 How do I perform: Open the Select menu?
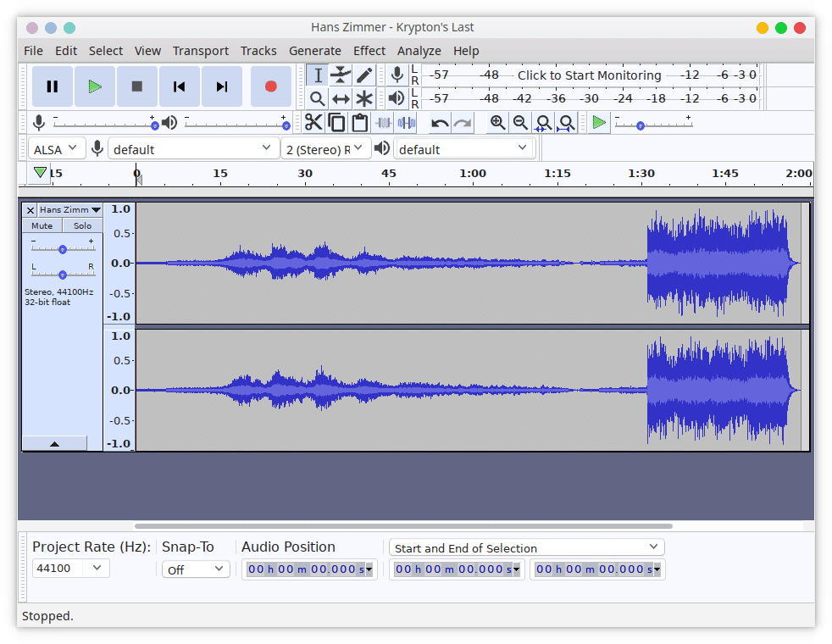[x=106, y=51]
